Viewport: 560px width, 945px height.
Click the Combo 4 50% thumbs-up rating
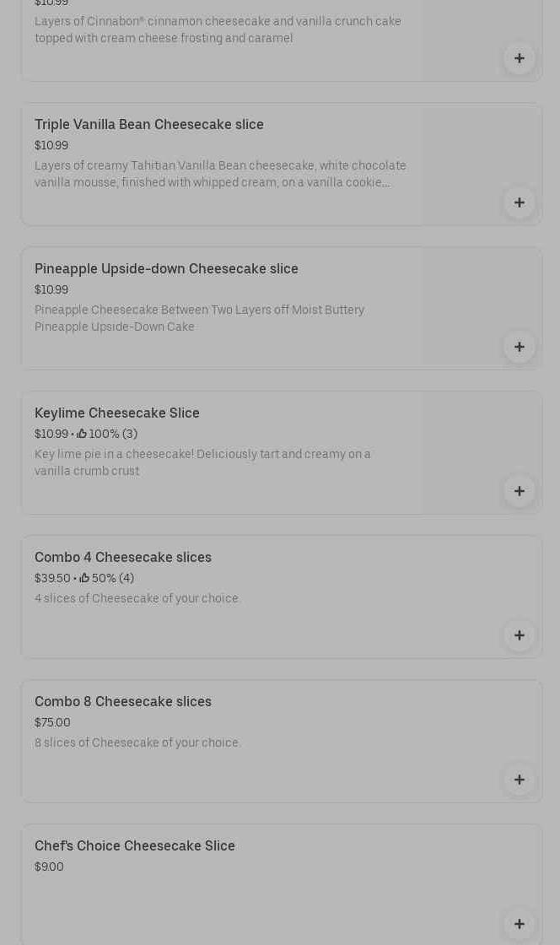(107, 579)
